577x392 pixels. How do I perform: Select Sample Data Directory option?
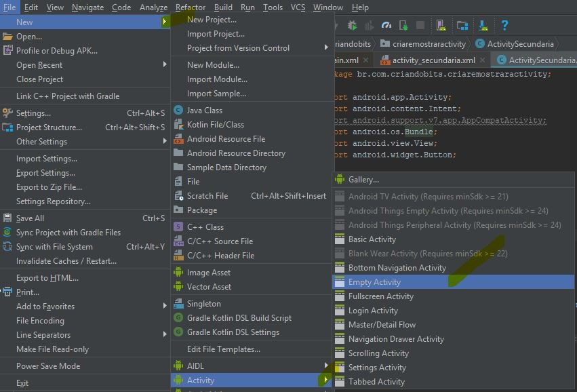(x=252, y=168)
